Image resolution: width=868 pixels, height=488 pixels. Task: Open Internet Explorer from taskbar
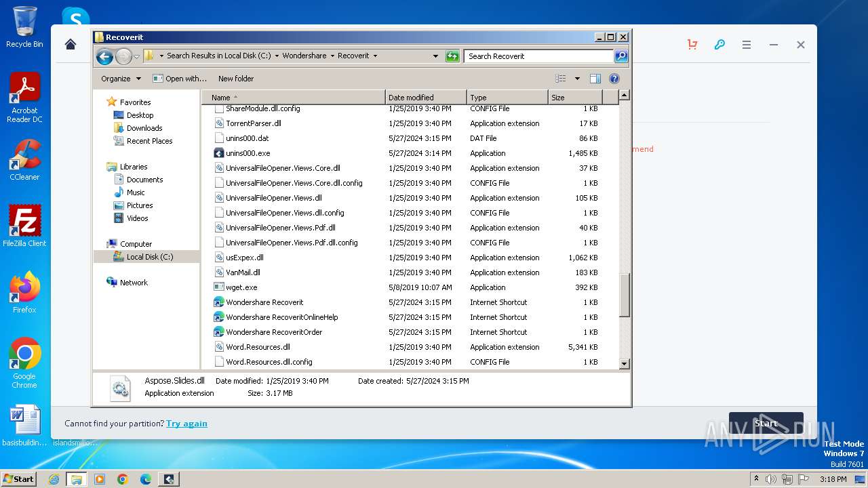pos(54,479)
